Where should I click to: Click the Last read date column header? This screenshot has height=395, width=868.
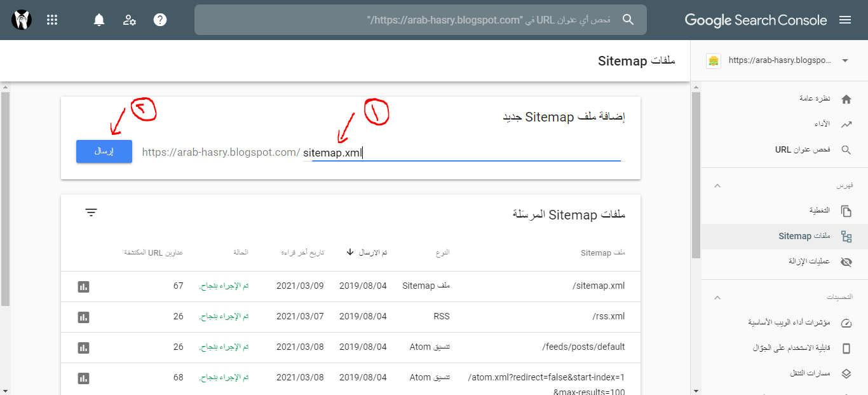pos(302,253)
